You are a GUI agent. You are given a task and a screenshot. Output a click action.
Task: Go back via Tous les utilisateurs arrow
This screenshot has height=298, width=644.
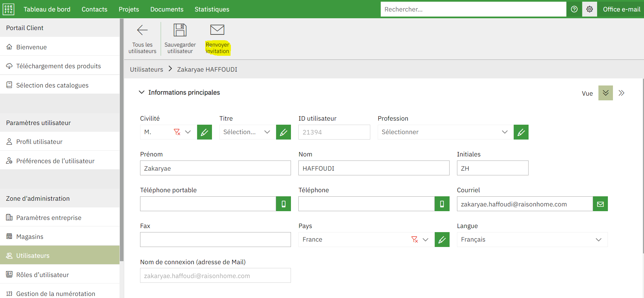click(142, 30)
